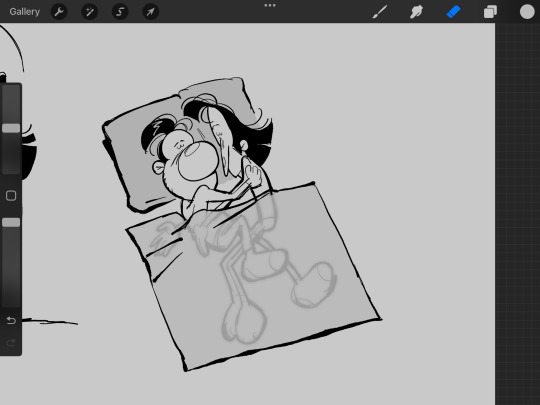Activate the Selection tool
The image size is (540, 405).
[120, 12]
